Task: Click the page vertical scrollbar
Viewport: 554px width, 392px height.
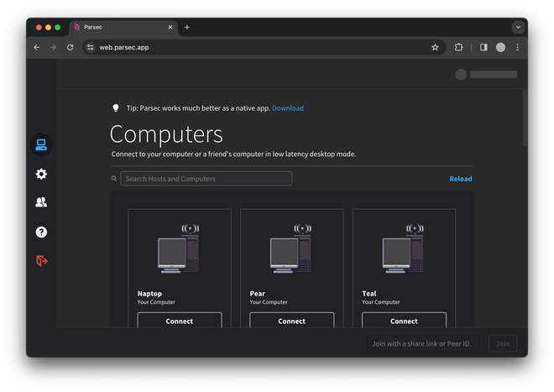Action: coord(525,118)
